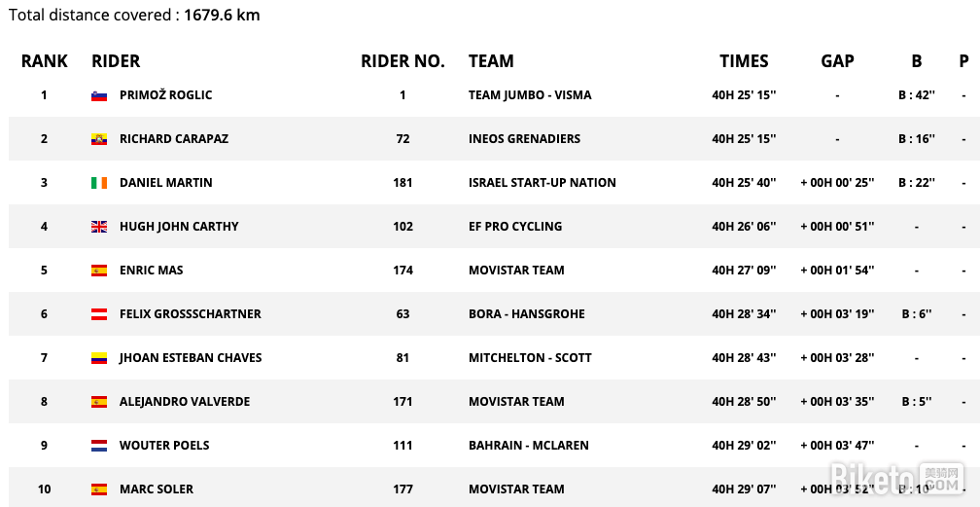The width and height of the screenshot is (980, 507).
Task: Click the Ecuador flag next to Richard Carapaz
Action: (99, 139)
